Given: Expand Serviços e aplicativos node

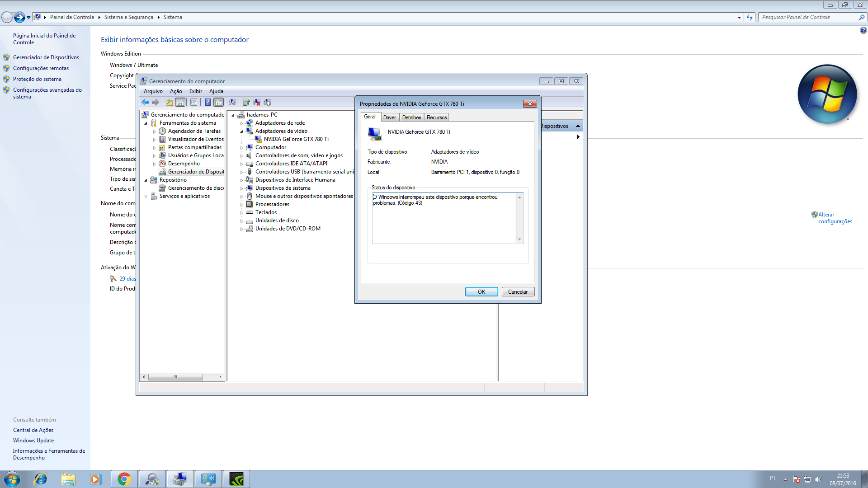Looking at the screenshot, I should 146,197.
